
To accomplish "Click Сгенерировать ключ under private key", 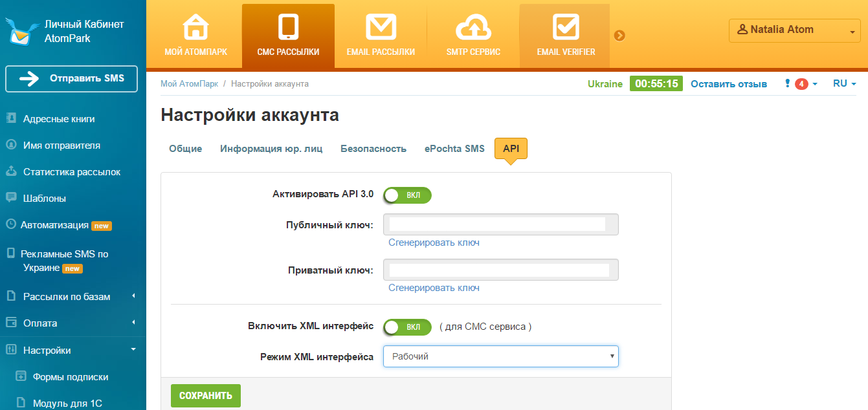I will 434,288.
